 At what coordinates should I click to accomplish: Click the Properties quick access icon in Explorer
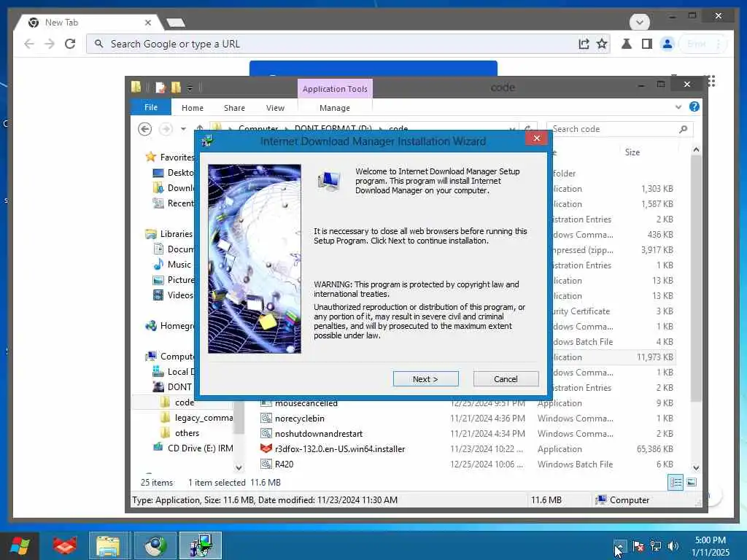160,87
